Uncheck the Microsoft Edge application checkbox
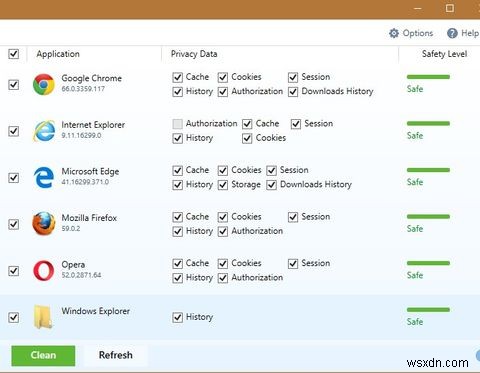480x373 pixels. 14,178
